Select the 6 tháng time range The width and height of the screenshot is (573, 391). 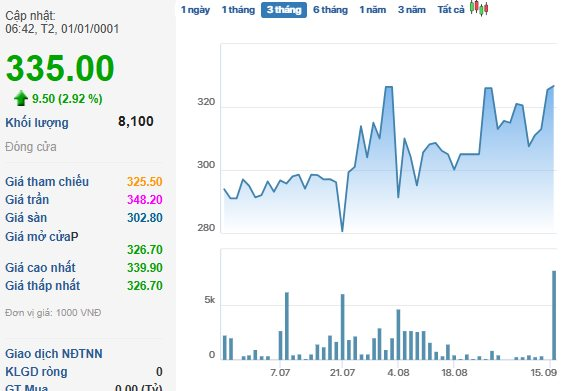coord(330,10)
